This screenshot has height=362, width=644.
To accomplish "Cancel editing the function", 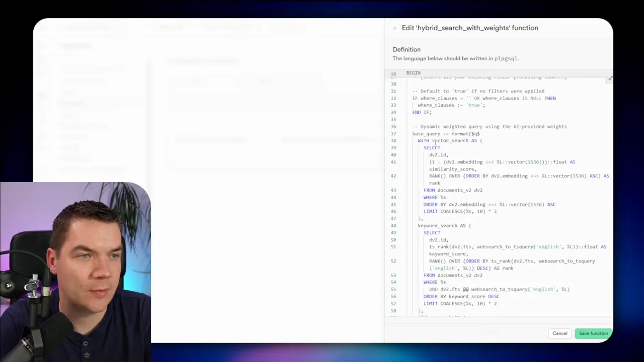I will click(559, 333).
